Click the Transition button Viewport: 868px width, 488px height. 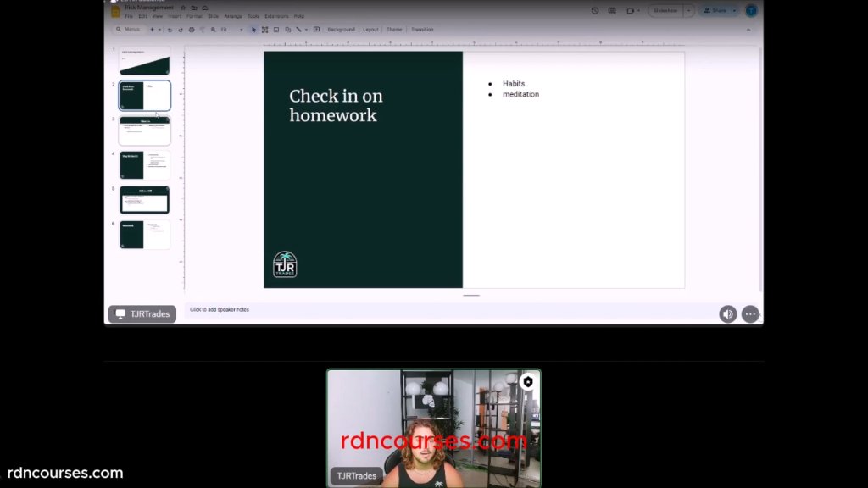pos(422,30)
